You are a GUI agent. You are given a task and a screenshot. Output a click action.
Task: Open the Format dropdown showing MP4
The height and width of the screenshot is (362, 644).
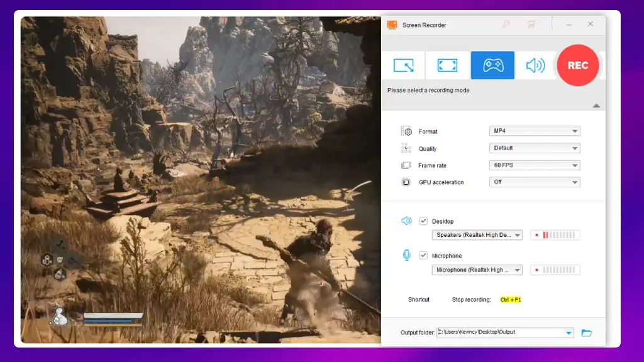[x=535, y=131]
